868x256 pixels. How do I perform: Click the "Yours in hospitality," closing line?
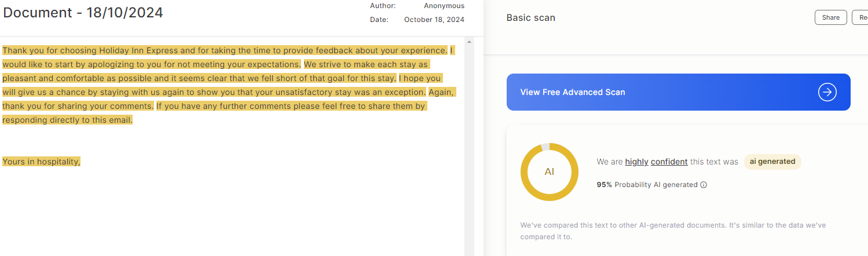click(41, 162)
